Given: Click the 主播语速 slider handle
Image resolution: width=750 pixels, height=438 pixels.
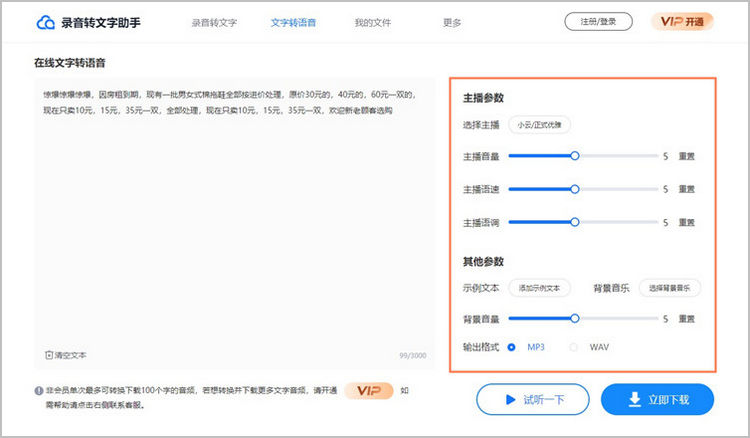Looking at the screenshot, I should (x=574, y=189).
